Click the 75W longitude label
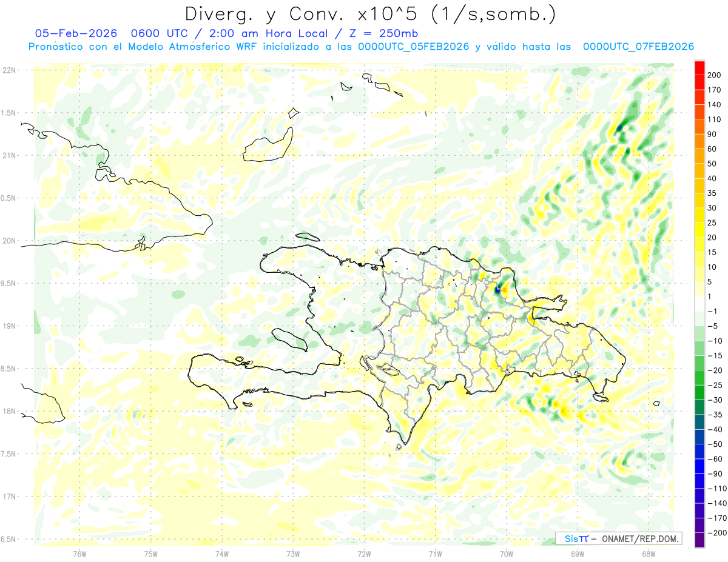Image resolution: width=728 pixels, height=562 pixels. [150, 553]
